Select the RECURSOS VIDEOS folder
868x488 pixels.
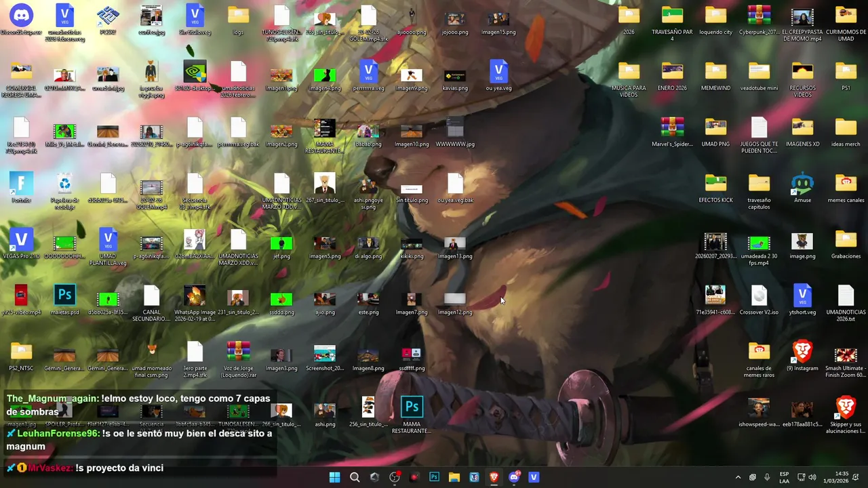pyautogui.click(x=802, y=72)
